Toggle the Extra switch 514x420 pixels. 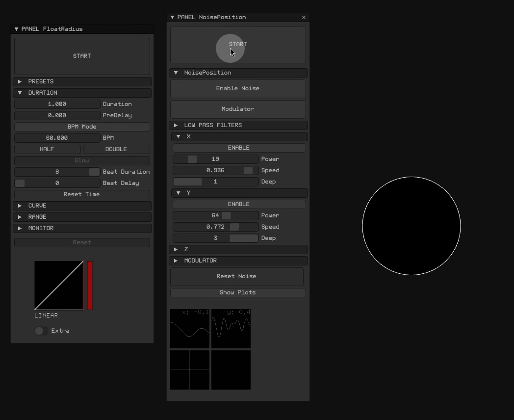point(41,331)
